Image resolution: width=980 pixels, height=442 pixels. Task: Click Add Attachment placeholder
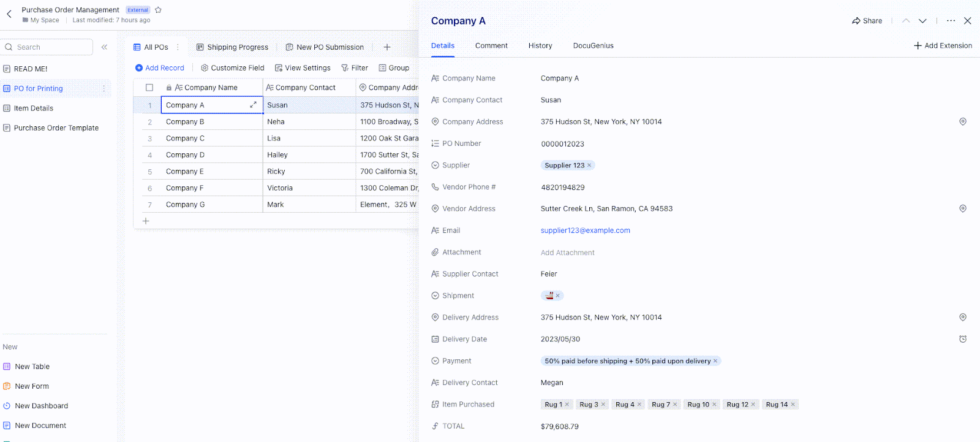(568, 253)
